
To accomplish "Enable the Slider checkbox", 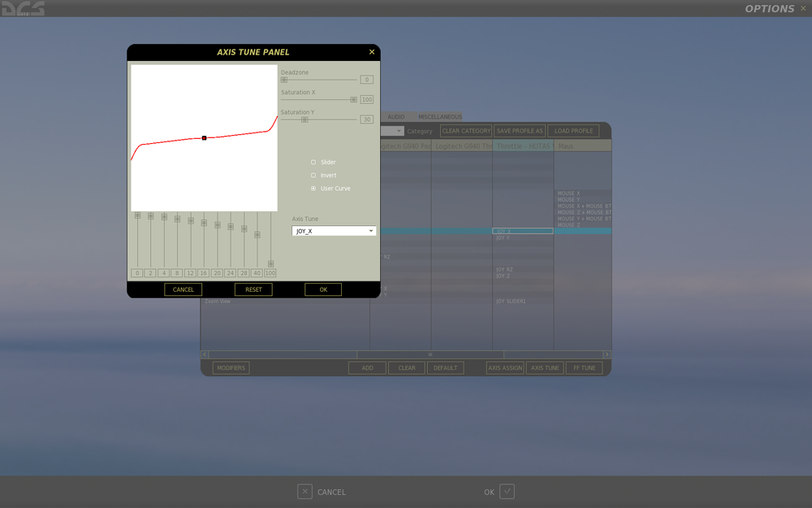I will pos(313,163).
